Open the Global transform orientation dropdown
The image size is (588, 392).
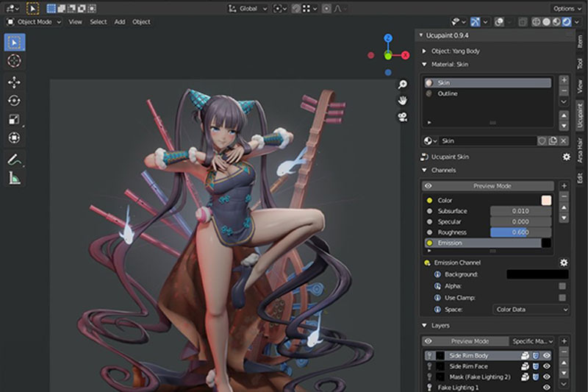tap(248, 9)
